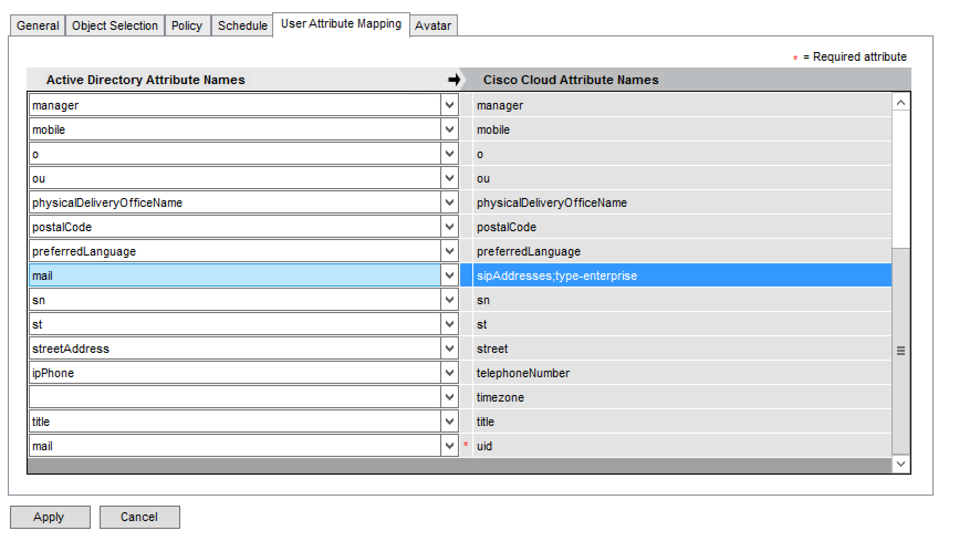The height and width of the screenshot is (541, 980).
Task: Click the title Active Directory input field
Action: tap(234, 421)
